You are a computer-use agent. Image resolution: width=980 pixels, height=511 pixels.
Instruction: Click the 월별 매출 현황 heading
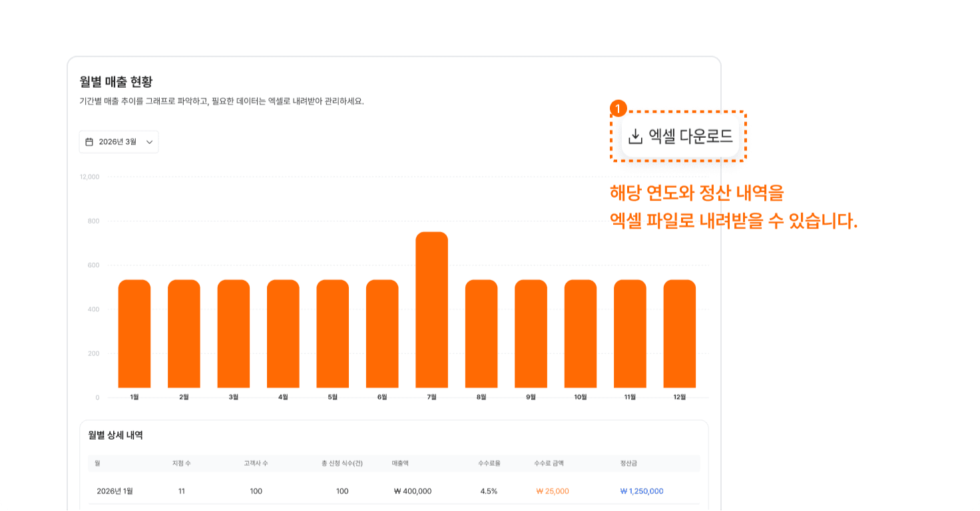(x=116, y=82)
